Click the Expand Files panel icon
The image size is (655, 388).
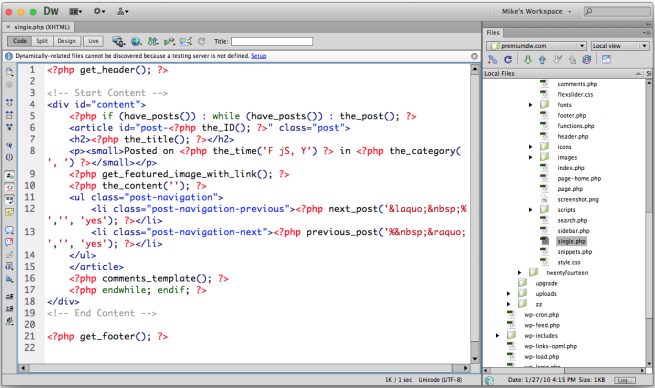pyautogui.click(x=606, y=60)
